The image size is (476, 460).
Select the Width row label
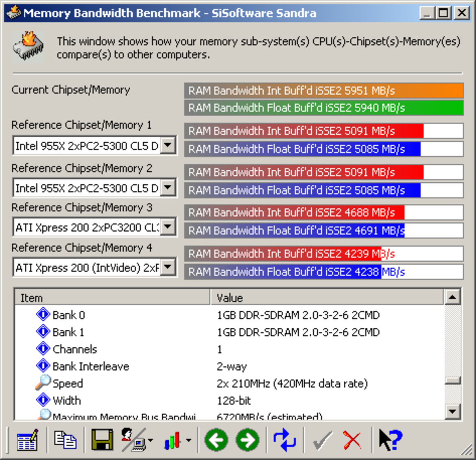click(x=67, y=401)
